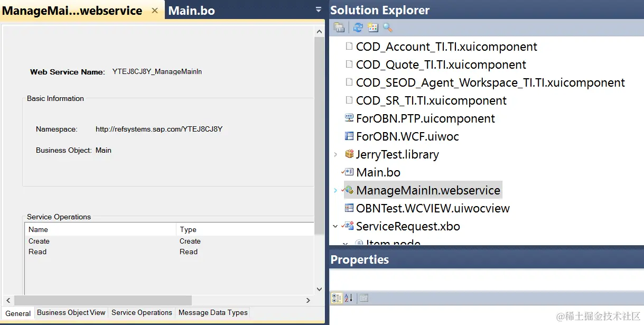
Task: Select ServiceRequest.xbo in the tree
Action: [x=408, y=226]
